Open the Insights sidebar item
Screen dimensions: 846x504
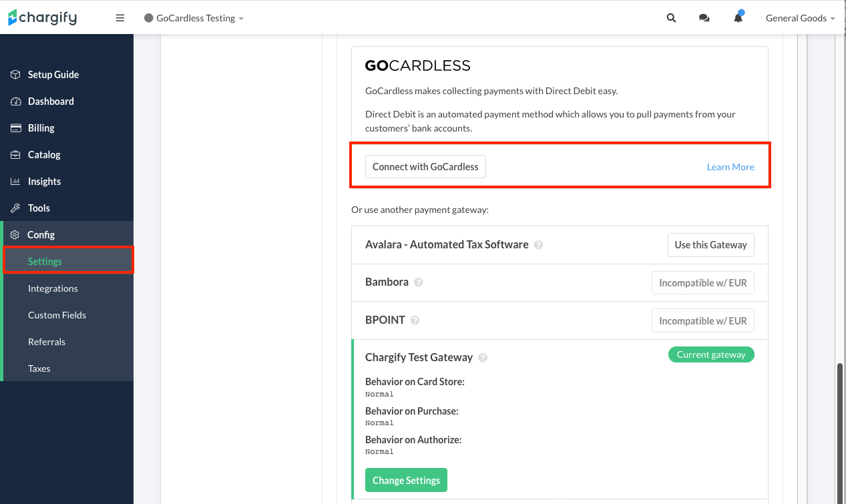(44, 181)
